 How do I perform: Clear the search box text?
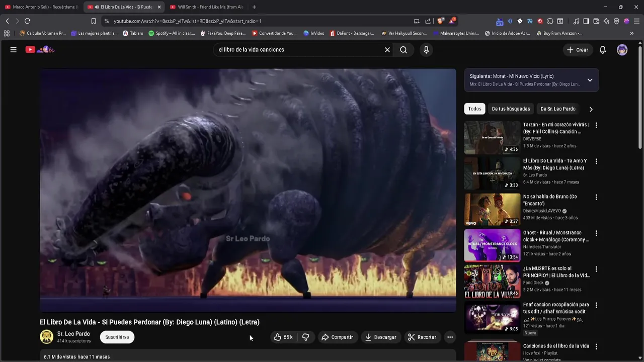[x=387, y=50]
